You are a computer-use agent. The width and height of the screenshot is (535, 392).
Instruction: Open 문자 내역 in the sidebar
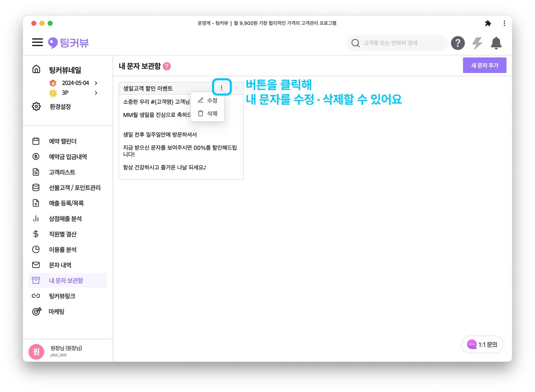point(60,265)
